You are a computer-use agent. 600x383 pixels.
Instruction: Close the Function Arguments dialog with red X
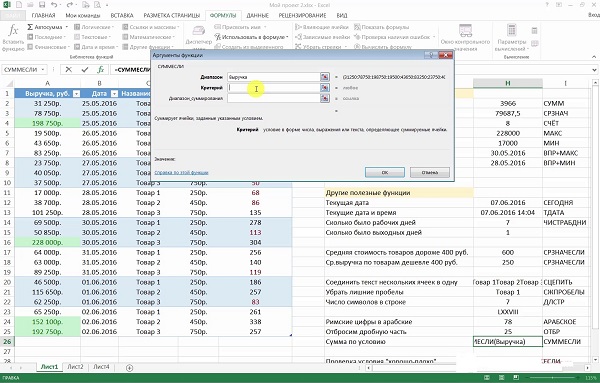tap(445, 55)
